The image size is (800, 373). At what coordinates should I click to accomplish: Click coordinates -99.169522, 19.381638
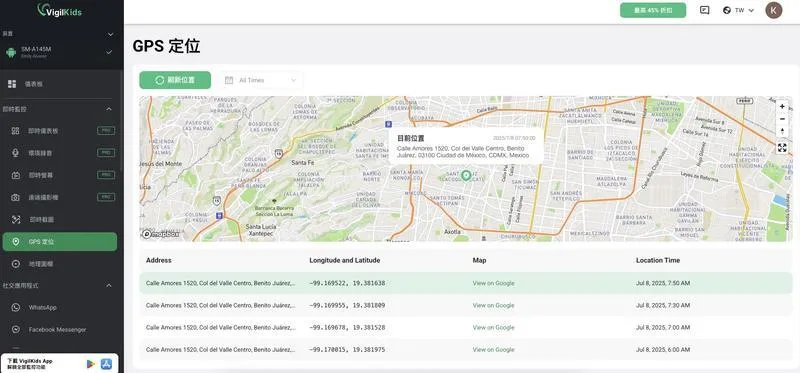pos(347,283)
